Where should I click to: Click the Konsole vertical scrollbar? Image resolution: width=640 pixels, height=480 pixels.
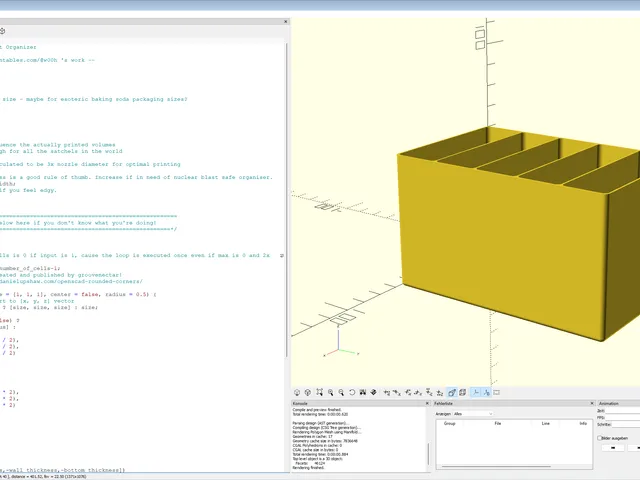428,454
